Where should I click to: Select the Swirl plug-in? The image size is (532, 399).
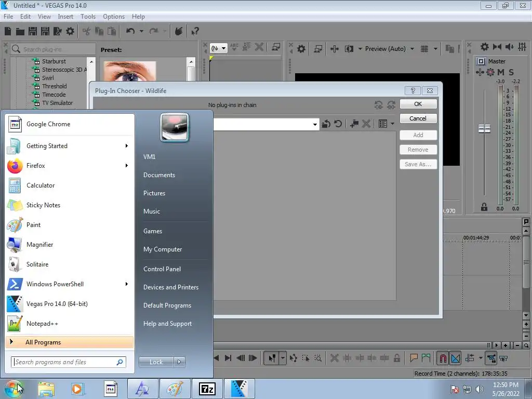coord(48,78)
